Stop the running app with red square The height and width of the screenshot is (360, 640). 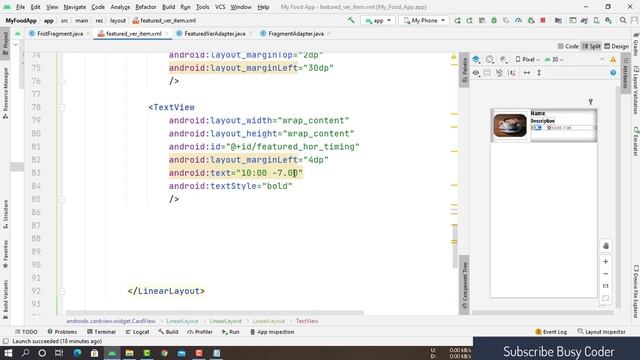[x=543, y=20]
